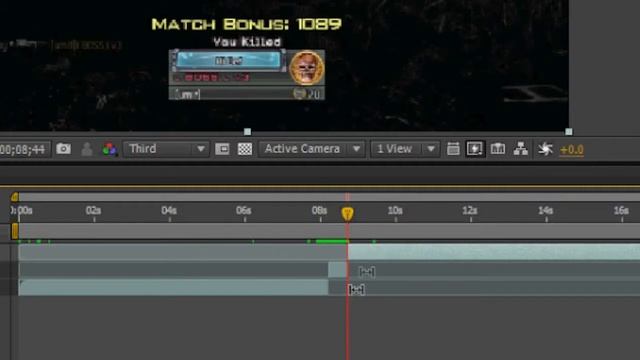640x360 pixels.
Task: Click the +0.0 exposure value
Action: pos(571,150)
